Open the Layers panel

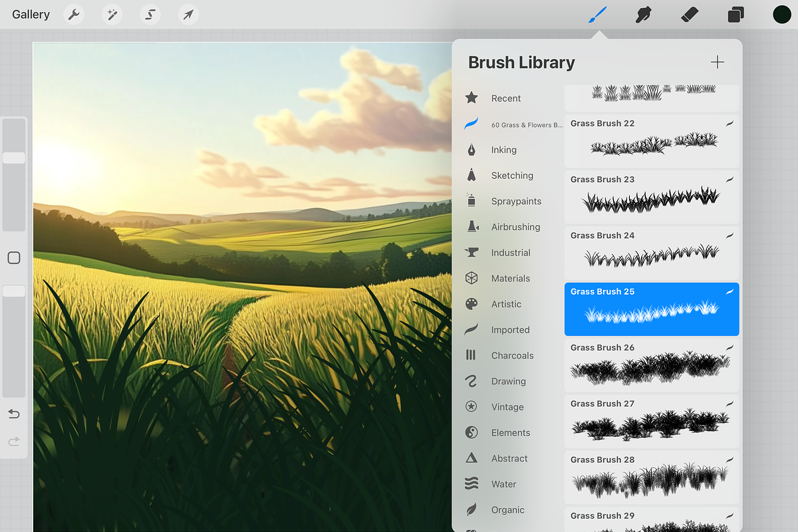pos(735,15)
